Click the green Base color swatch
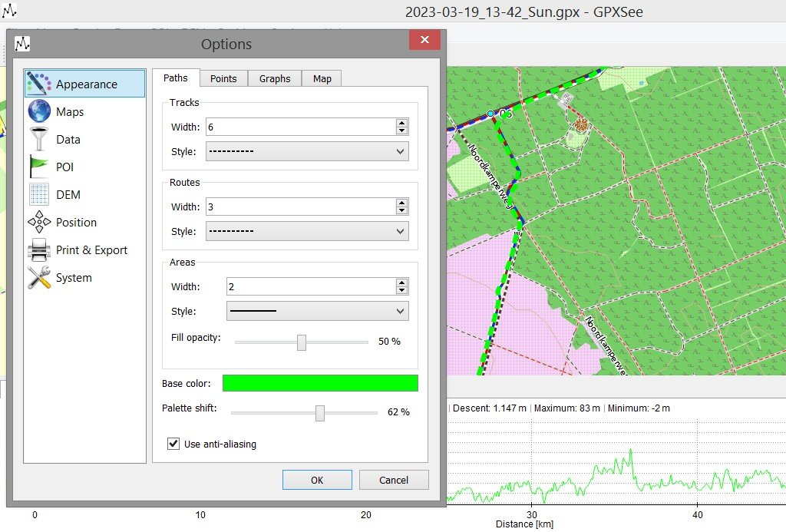The image size is (786, 532). tap(320, 383)
